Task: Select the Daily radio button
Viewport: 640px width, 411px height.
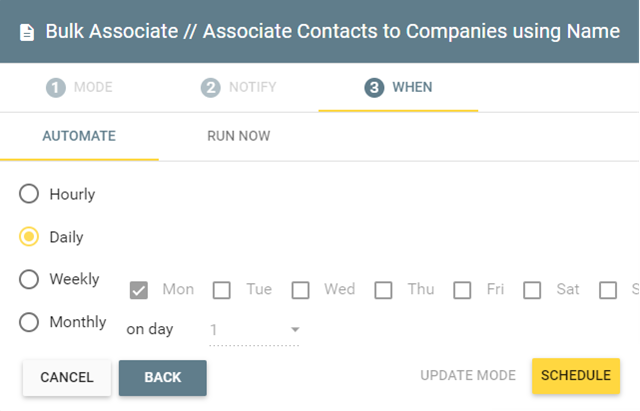Action: [29, 236]
